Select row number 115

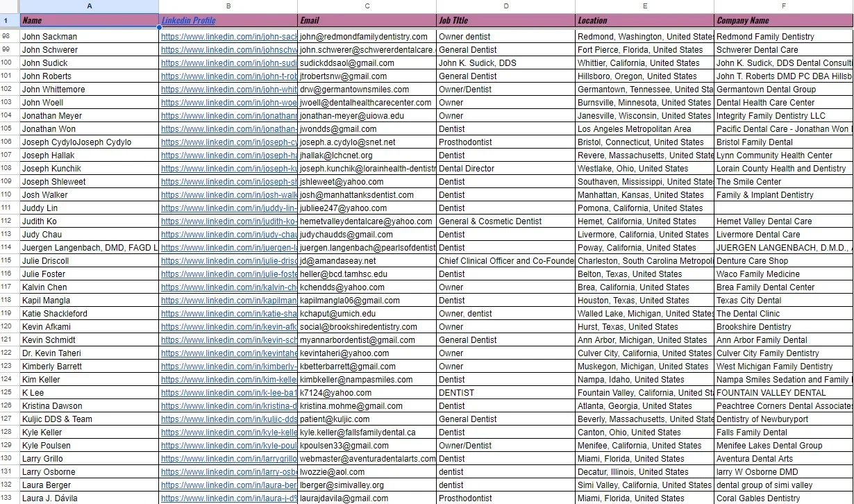pos(8,260)
